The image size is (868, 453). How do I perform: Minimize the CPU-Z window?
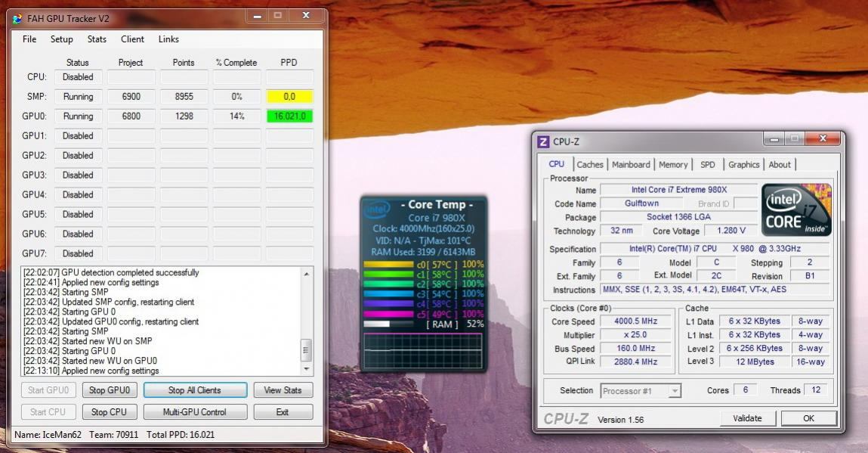774,138
